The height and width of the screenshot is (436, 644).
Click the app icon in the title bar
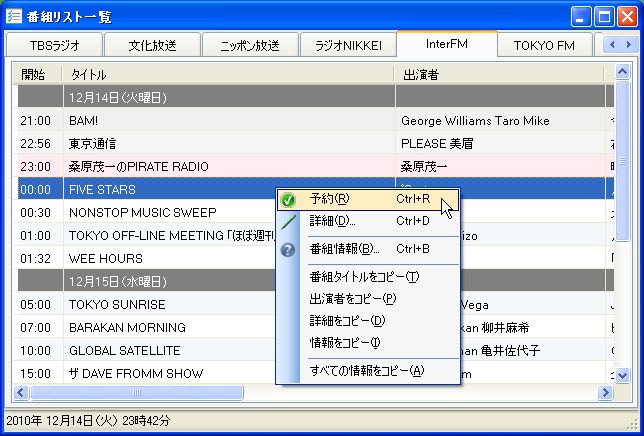[x=13, y=16]
